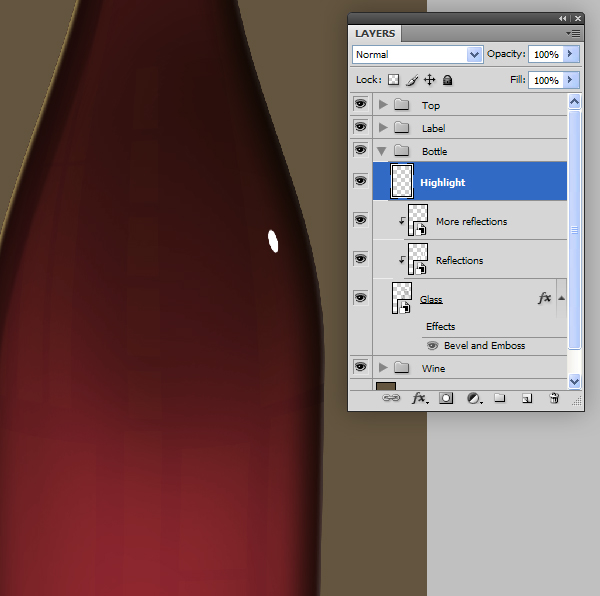Select the Glass layer name
This screenshot has width=600, height=596.
[x=431, y=299]
